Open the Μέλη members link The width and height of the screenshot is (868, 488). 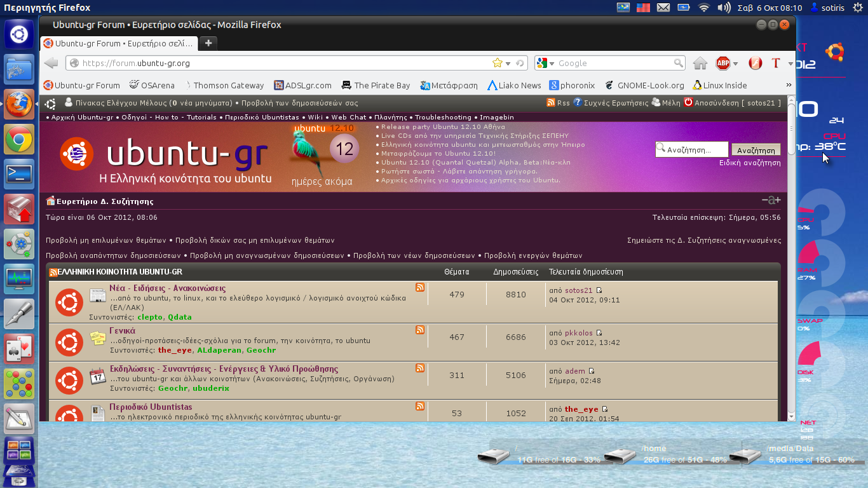(x=666, y=102)
